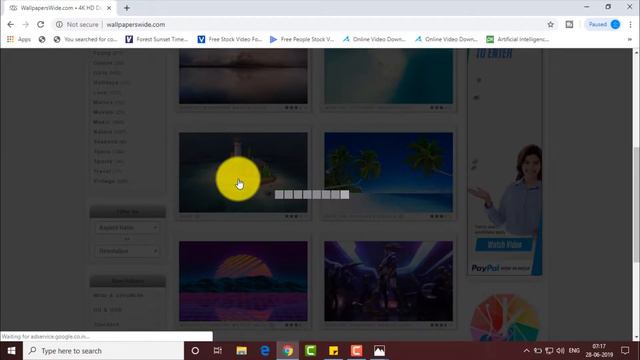
Task: Open the 'Free Stock Video Fo...' bookmark
Action: [x=230, y=39]
